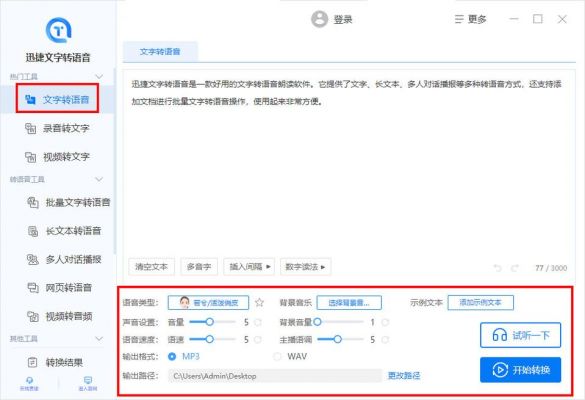The width and height of the screenshot is (585, 400).
Task: Click the 语速 speed slider
Action: [x=212, y=340]
